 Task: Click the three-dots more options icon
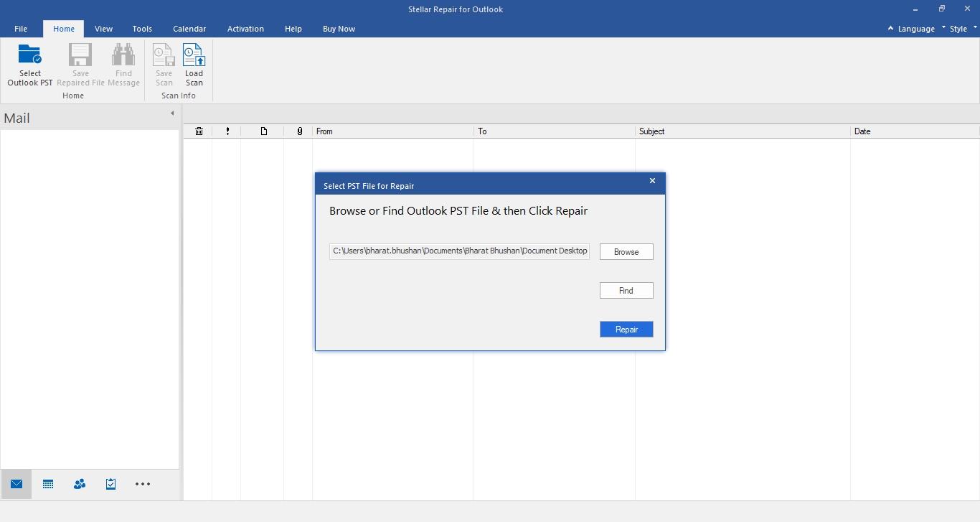[x=143, y=484]
